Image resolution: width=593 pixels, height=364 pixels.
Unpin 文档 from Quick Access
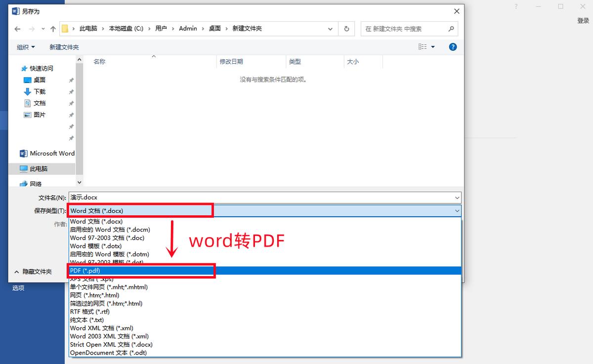(x=71, y=103)
